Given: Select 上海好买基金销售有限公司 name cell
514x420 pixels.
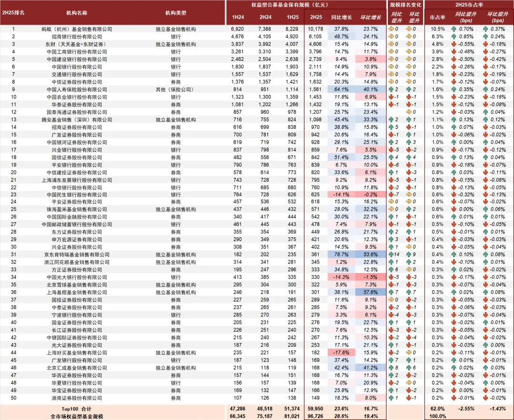Looking at the screenshot, I should [77, 352].
